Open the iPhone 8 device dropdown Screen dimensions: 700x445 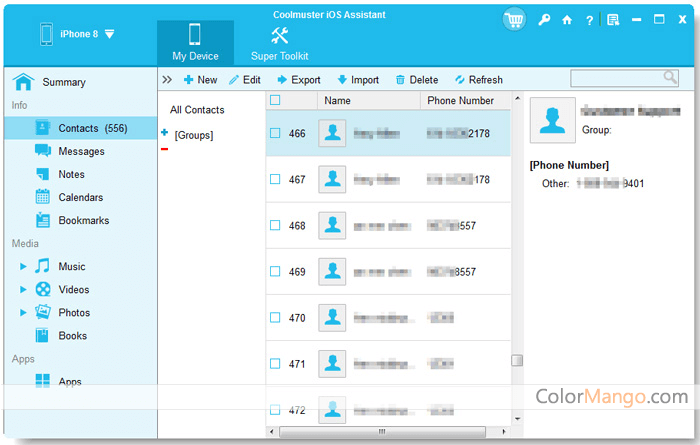109,34
